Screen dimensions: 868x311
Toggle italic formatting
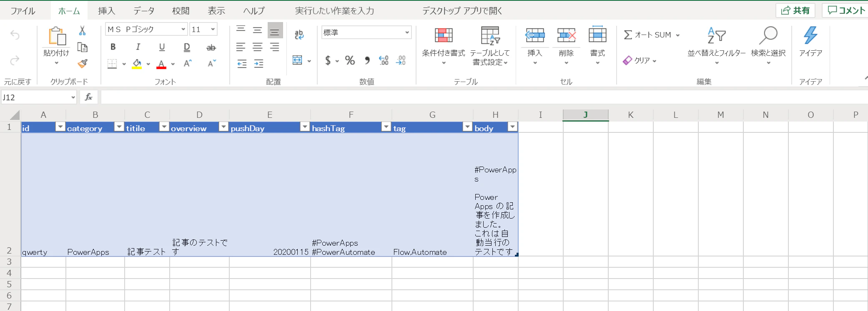pos(138,47)
